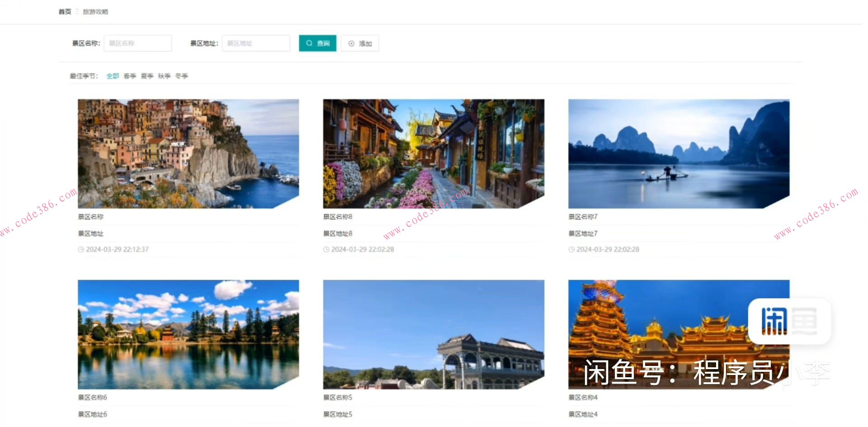Click the 景区地址4 address text
868x427 pixels.
[583, 414]
